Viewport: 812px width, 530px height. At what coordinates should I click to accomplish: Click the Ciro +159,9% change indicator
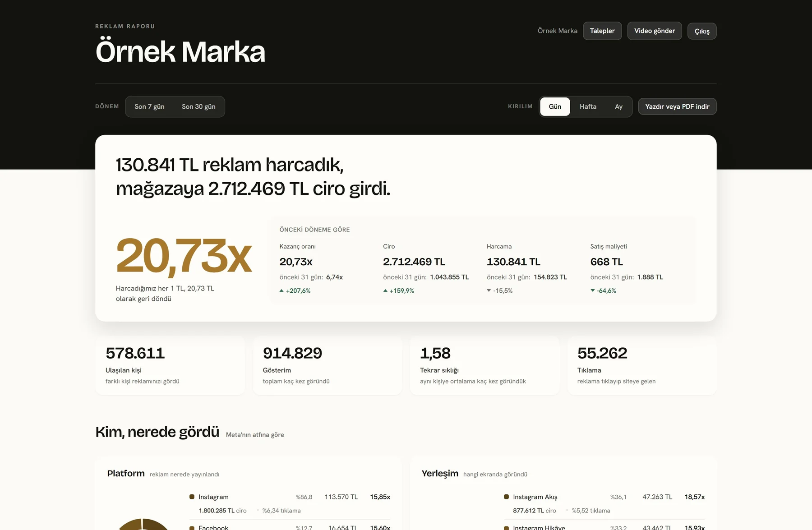[399, 290]
